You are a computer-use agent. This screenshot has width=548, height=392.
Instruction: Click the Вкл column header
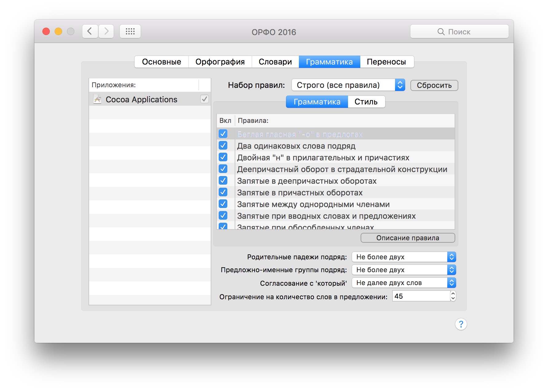click(225, 120)
